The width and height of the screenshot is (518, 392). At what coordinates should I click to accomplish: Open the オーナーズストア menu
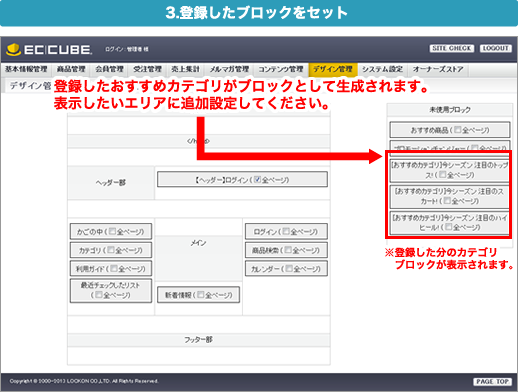(438, 69)
